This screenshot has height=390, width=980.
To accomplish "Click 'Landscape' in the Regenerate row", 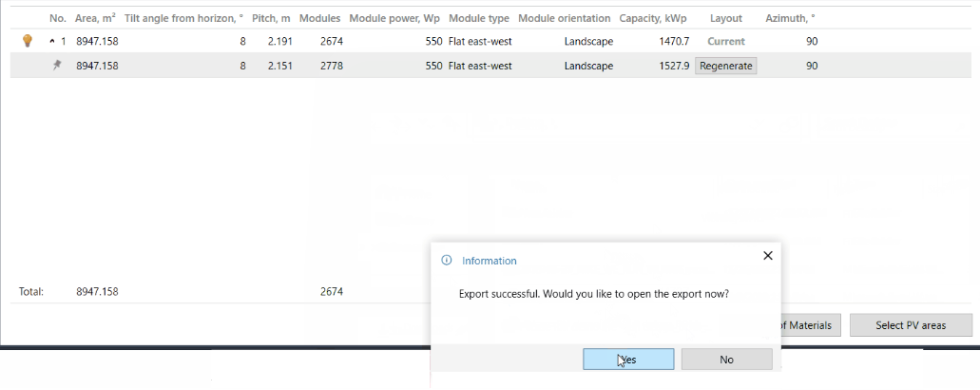I will 588,66.
